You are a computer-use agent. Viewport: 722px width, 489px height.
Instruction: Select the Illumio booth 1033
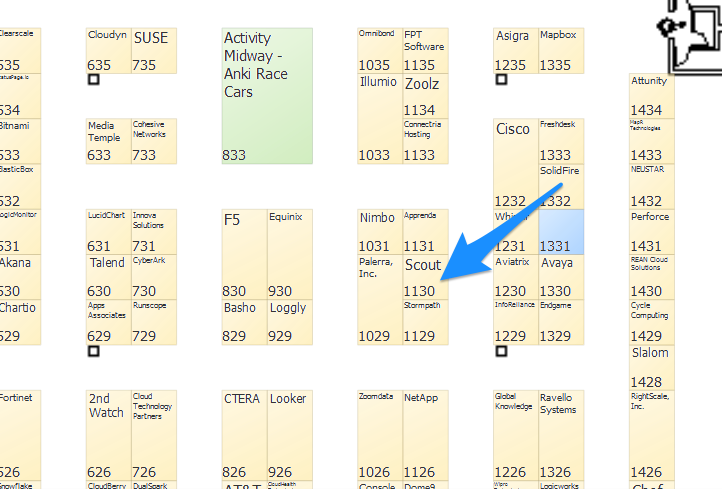[x=380, y=119]
